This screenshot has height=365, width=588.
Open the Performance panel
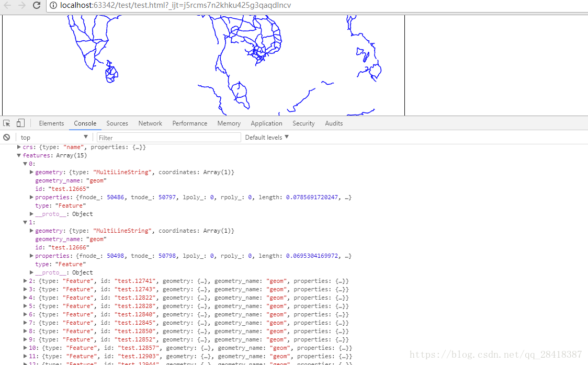189,123
